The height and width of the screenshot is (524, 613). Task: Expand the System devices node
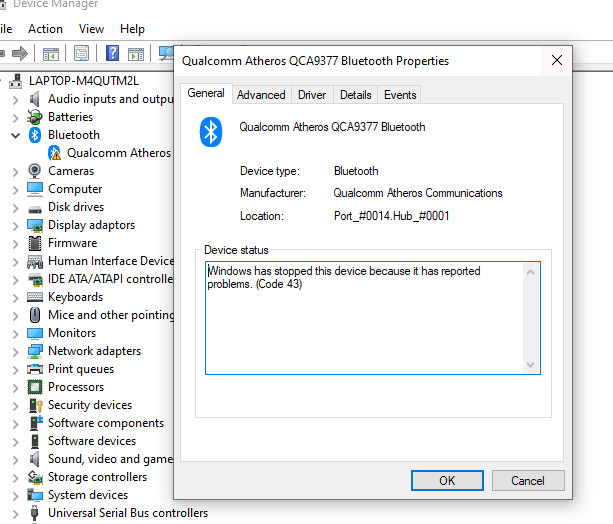point(16,496)
